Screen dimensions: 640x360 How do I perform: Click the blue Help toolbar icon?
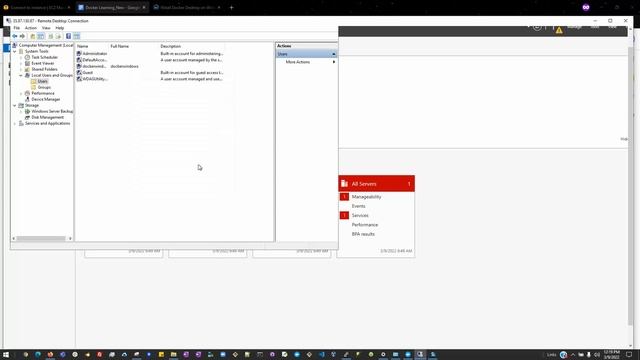tap(69, 36)
